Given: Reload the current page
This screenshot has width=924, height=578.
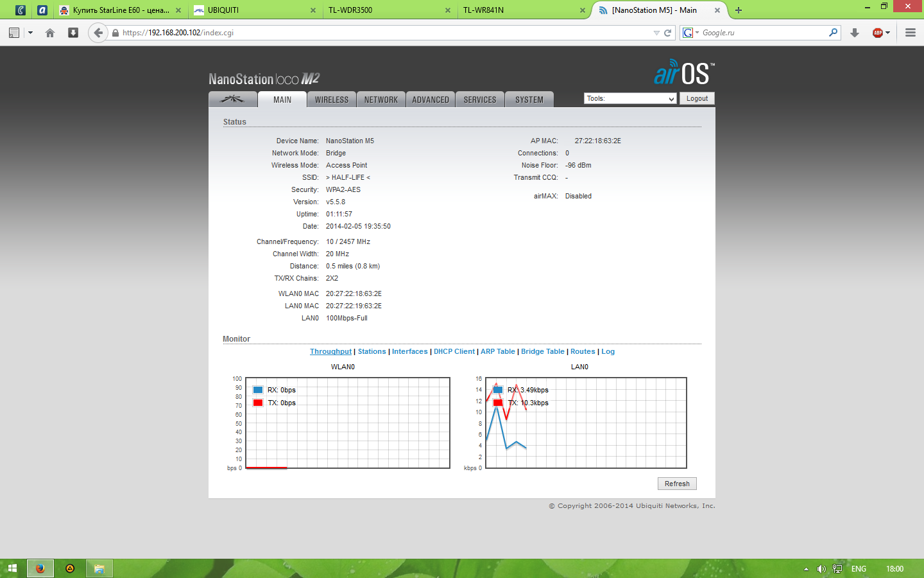Looking at the screenshot, I should click(667, 33).
